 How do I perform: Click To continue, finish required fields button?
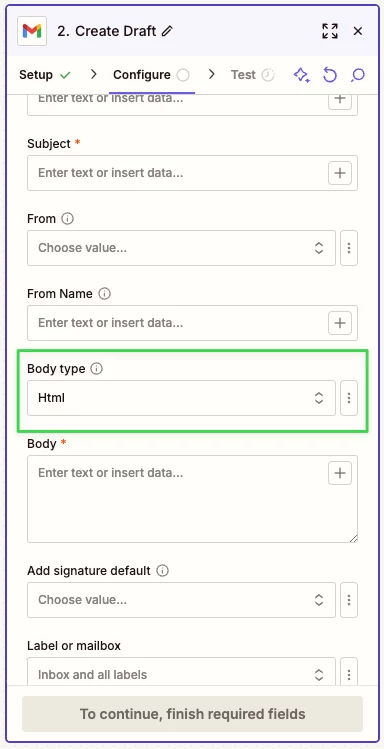click(192, 714)
